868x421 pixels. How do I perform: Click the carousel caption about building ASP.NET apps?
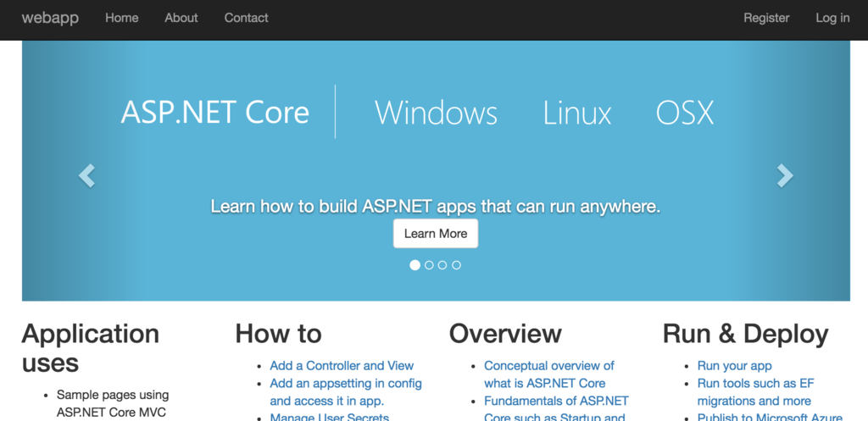436,207
